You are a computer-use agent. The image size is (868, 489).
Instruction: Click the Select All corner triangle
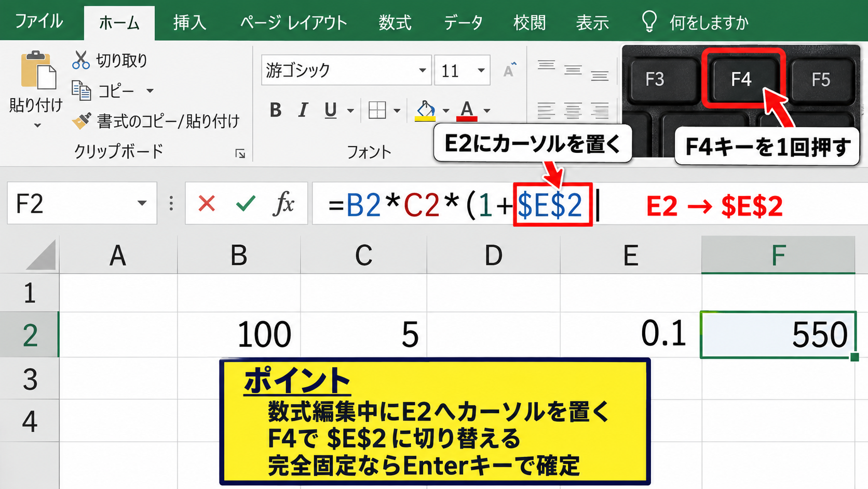tap(41, 255)
